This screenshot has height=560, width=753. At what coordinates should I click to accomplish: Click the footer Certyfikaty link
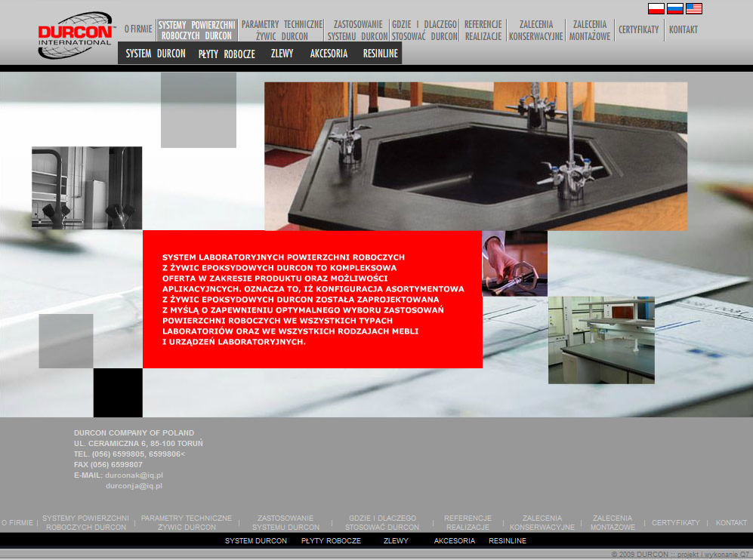coord(676,522)
